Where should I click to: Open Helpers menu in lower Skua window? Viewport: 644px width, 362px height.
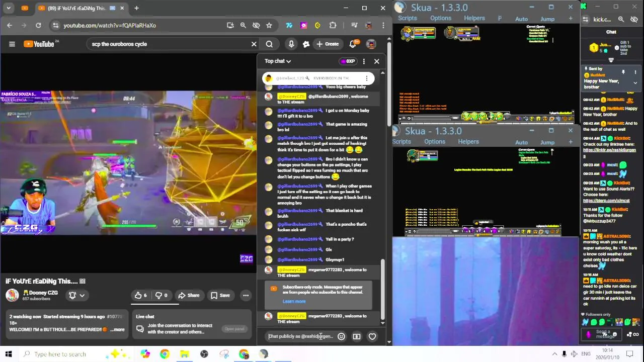468,142
